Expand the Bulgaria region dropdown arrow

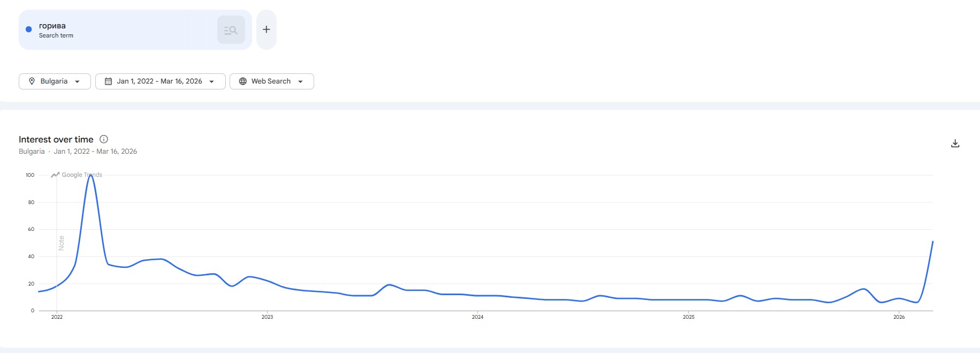(78, 81)
